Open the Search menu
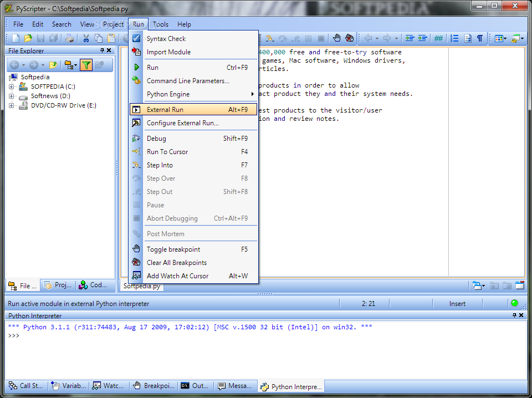 tap(62, 24)
